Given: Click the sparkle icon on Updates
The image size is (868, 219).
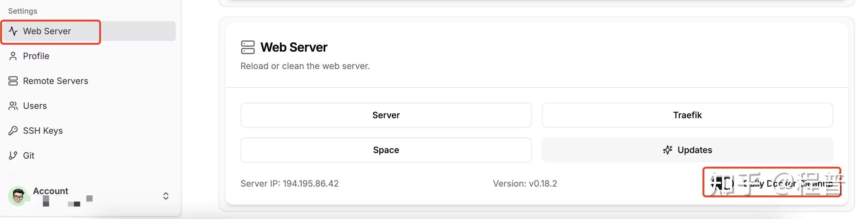Looking at the screenshot, I should pos(668,150).
